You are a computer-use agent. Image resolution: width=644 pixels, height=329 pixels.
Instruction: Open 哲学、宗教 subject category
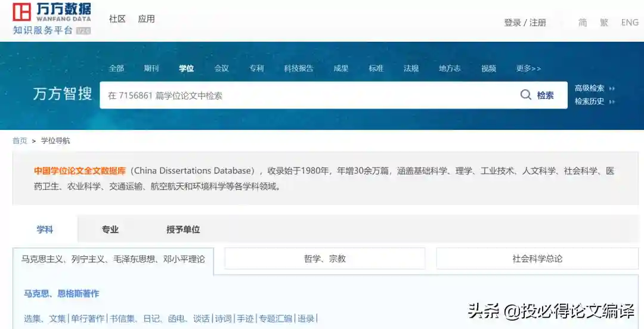[x=324, y=259]
